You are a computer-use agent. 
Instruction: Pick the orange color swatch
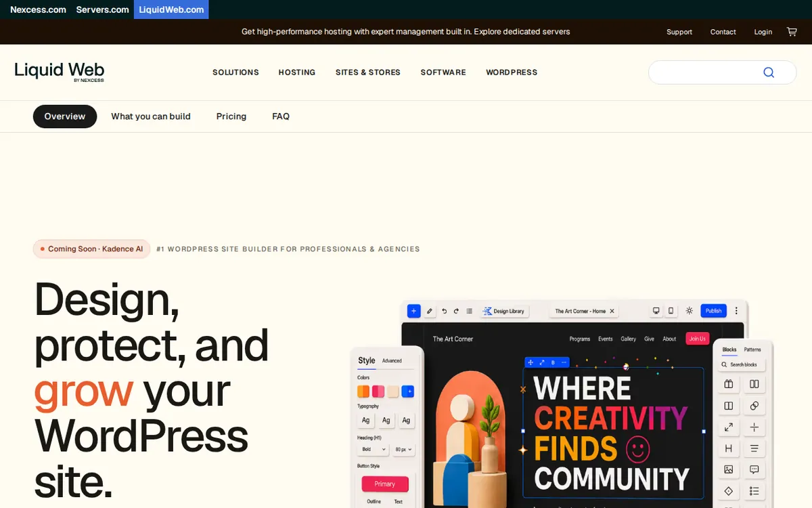(363, 391)
